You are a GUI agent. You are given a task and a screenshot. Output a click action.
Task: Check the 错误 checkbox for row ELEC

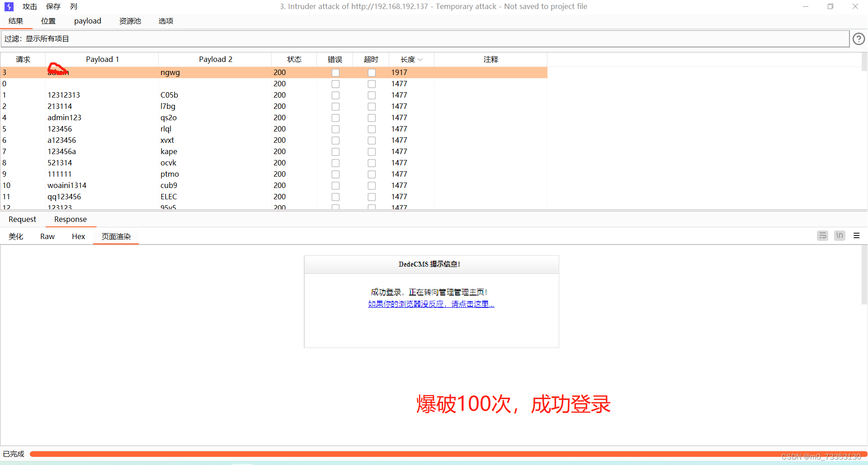pos(335,197)
